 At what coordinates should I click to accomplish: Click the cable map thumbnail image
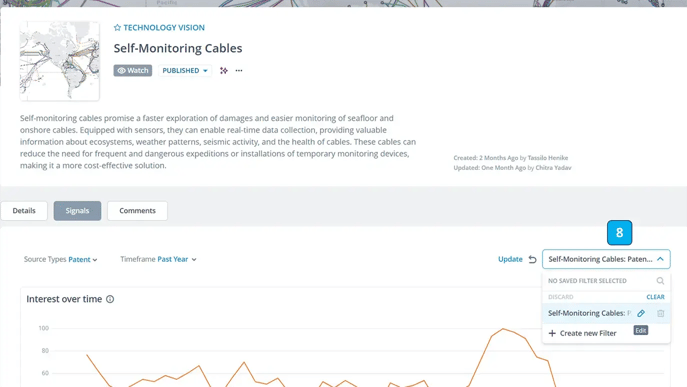tap(60, 61)
